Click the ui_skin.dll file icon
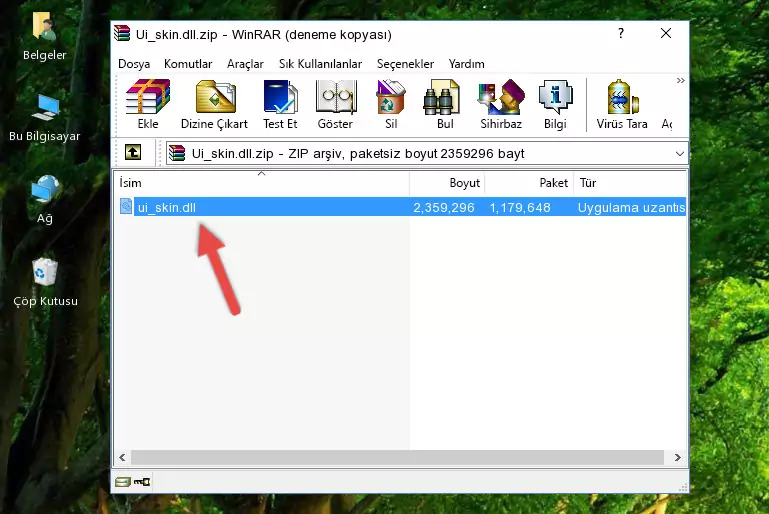The width and height of the screenshot is (769, 514). coord(126,206)
